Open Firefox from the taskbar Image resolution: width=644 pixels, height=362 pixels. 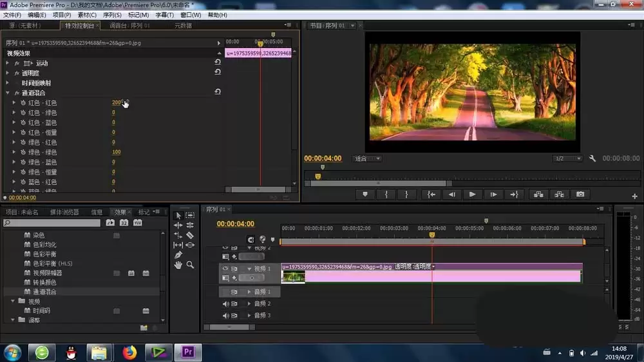(x=129, y=352)
